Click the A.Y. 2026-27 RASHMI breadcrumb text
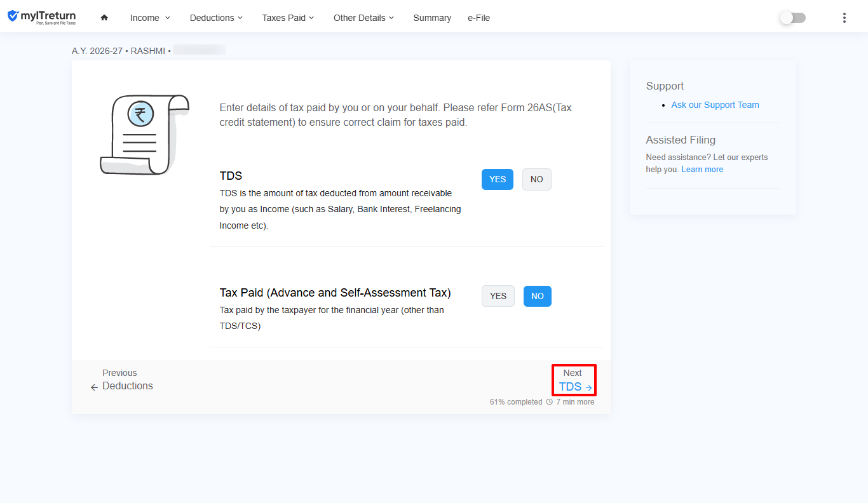868x503 pixels. point(121,51)
